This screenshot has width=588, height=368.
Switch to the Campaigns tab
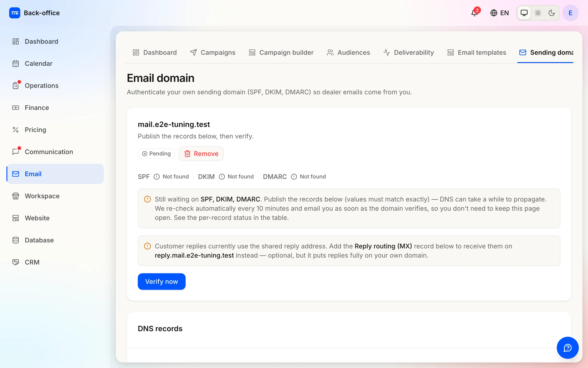[x=213, y=53]
